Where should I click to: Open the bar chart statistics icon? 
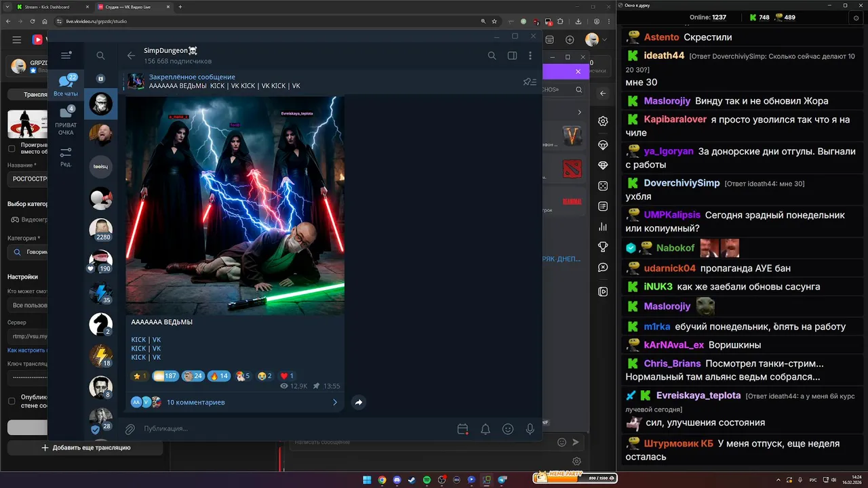coord(603,226)
